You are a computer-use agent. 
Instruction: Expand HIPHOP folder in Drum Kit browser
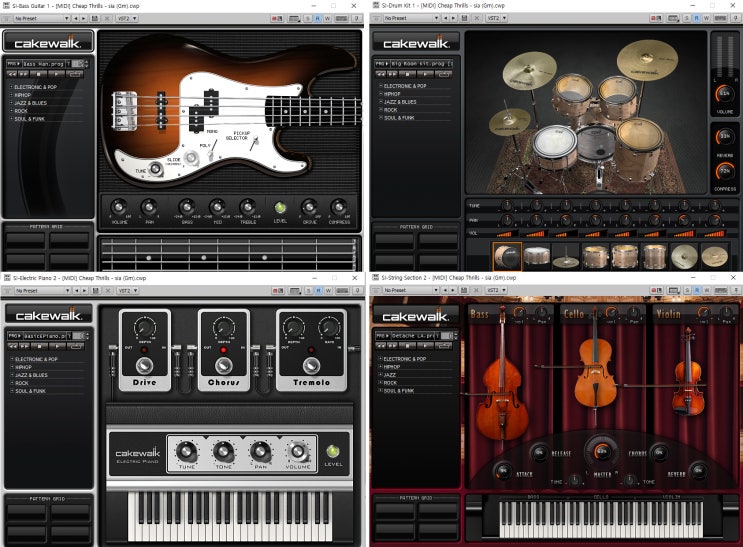tap(391, 94)
